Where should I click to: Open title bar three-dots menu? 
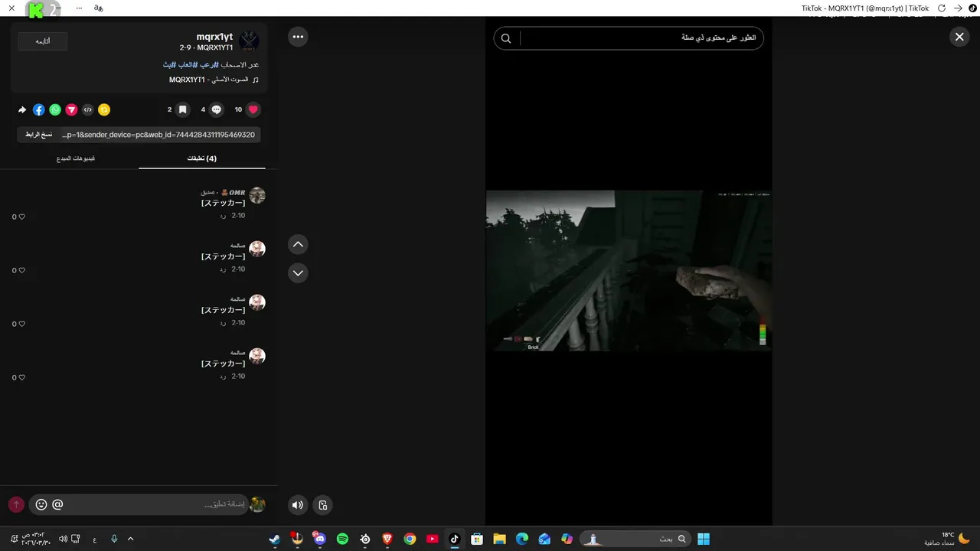pos(79,8)
